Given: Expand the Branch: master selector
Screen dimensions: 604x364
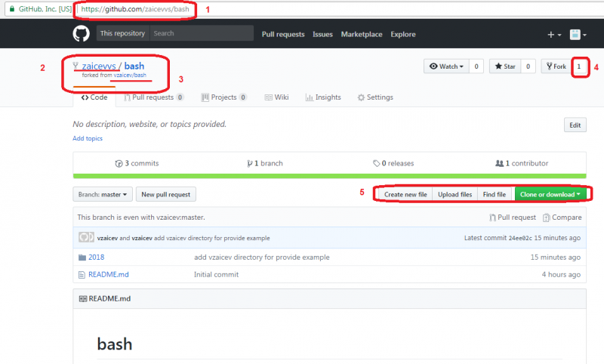Looking at the screenshot, I should coord(103,194).
